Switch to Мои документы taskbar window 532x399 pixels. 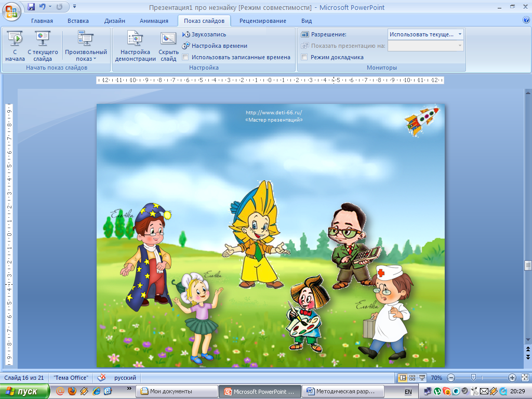177,392
